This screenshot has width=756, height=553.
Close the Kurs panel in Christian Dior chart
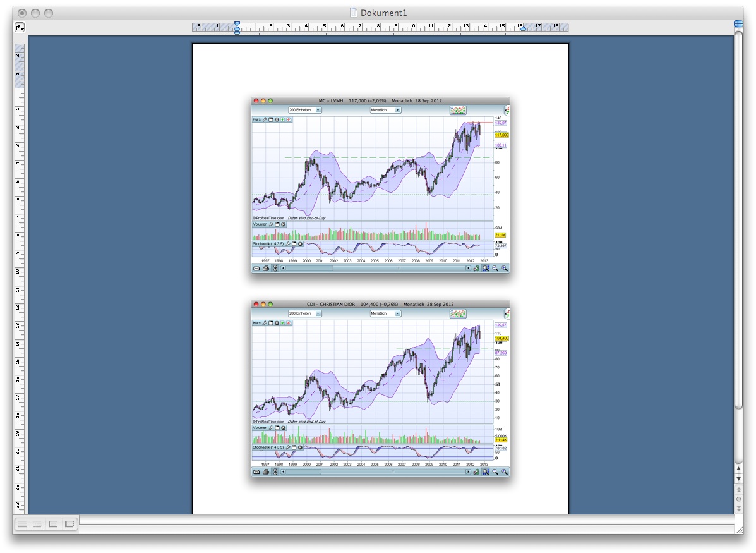pos(277,323)
